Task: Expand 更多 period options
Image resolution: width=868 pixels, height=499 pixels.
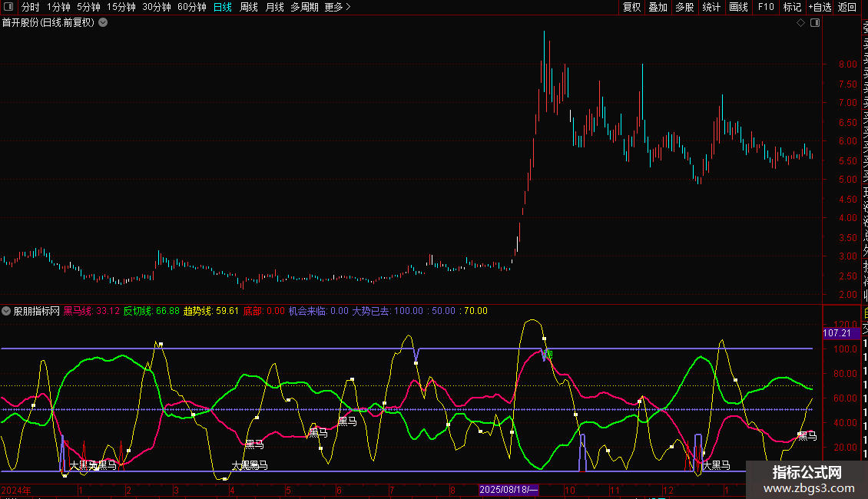Action: 337,8
